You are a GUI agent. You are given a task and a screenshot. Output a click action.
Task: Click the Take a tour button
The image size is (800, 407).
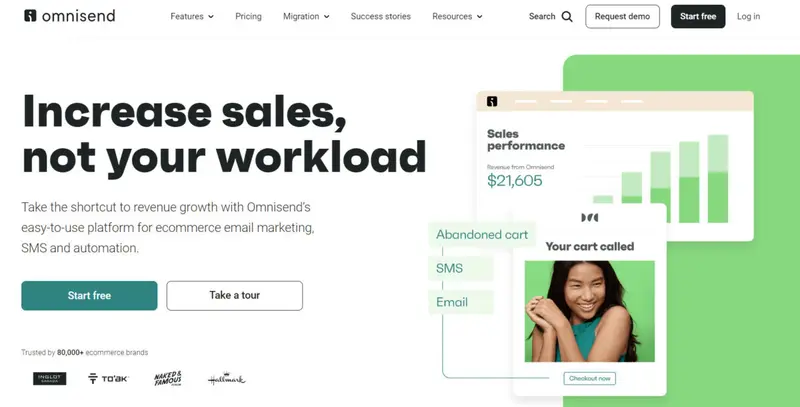tap(235, 295)
